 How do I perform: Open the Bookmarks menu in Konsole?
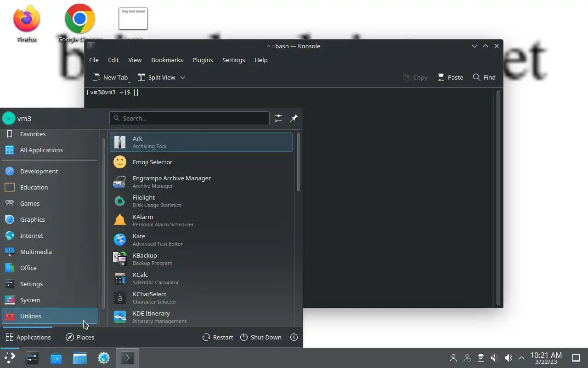(x=167, y=60)
